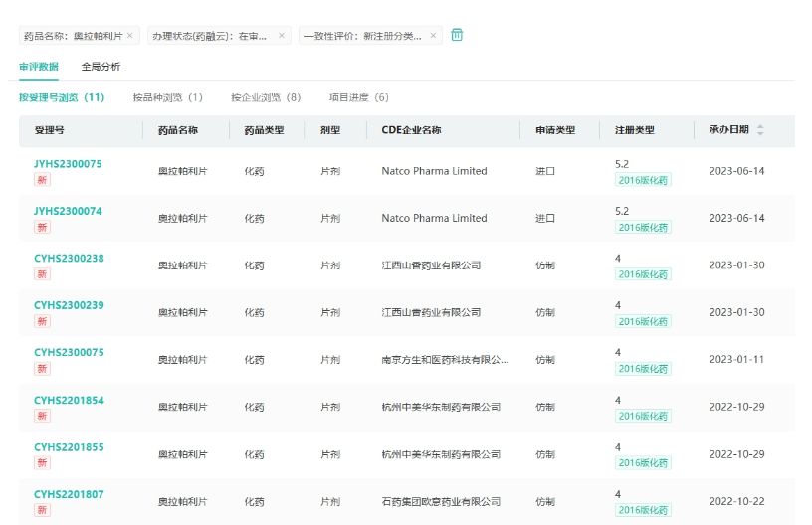Select the 按受理号浏览 (11) view
Image resolution: width=812 pixels, height=525 pixels.
62,97
